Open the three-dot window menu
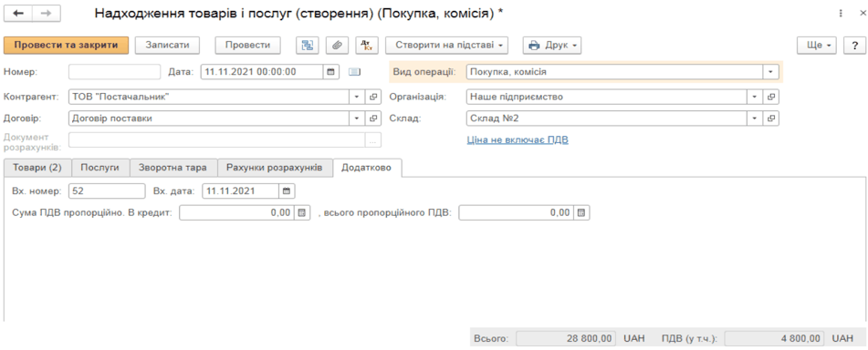 (840, 14)
